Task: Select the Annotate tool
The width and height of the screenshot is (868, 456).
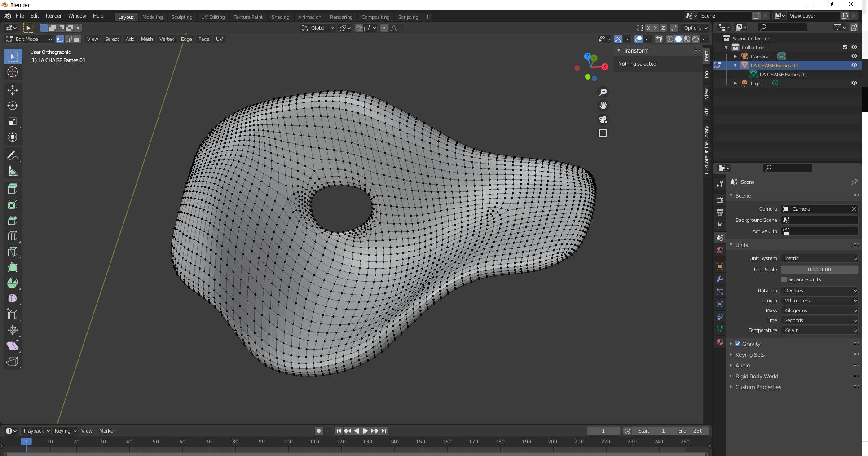Action: (13, 155)
